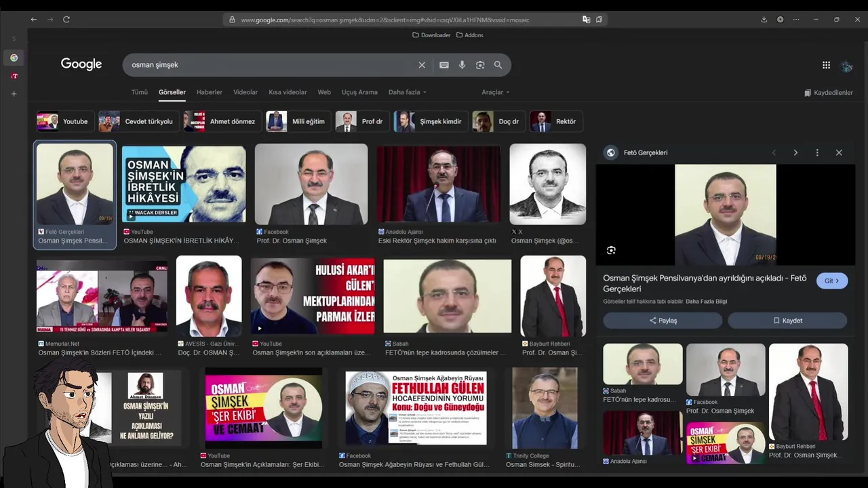Start voice search with the microphone icon

pyautogui.click(x=462, y=65)
